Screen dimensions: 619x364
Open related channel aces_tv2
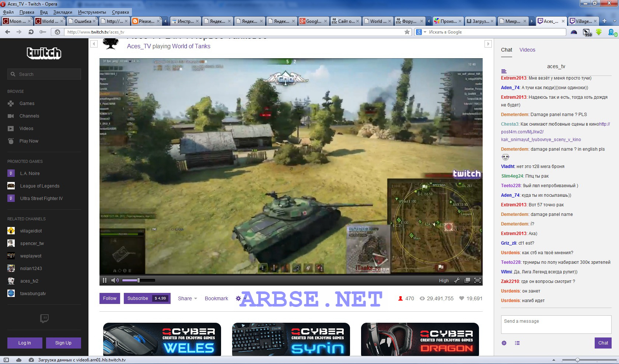[x=29, y=281]
